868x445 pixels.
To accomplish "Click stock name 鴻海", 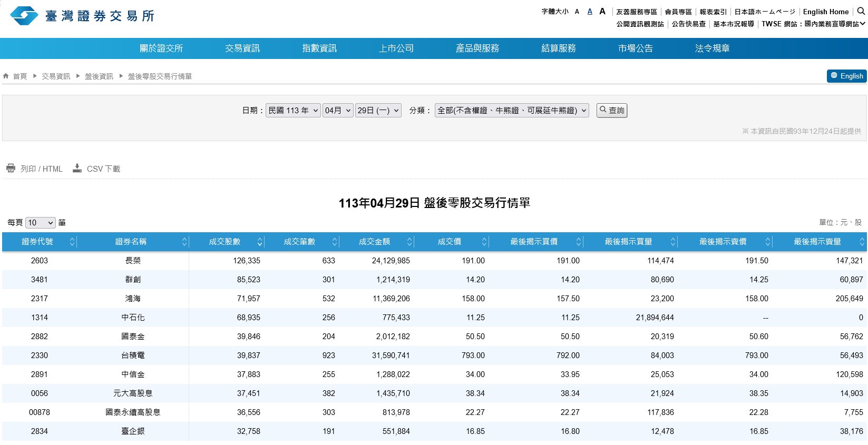I will (x=133, y=299).
